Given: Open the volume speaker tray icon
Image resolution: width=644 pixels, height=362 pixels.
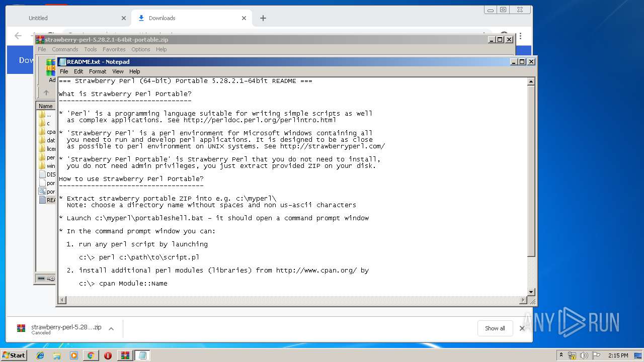Looking at the screenshot, I should pyautogui.click(x=584, y=355).
